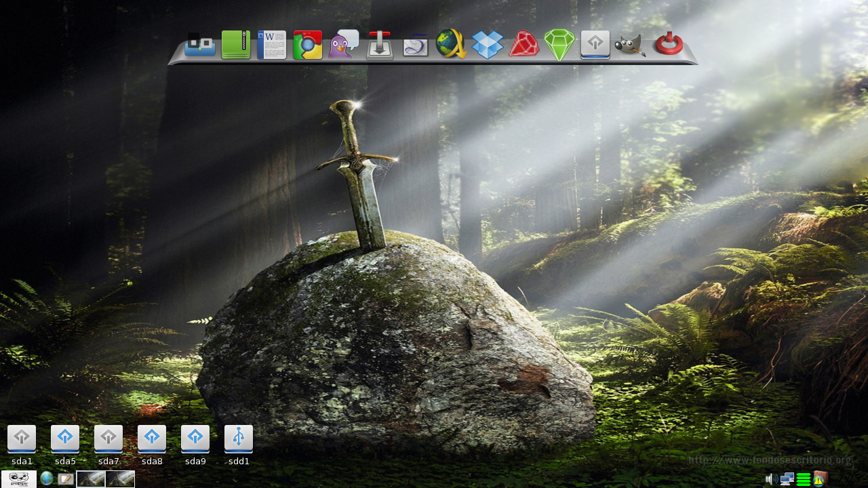The width and height of the screenshot is (868, 488).
Task: Open Google Chrome from the dock
Action: pyautogui.click(x=307, y=44)
